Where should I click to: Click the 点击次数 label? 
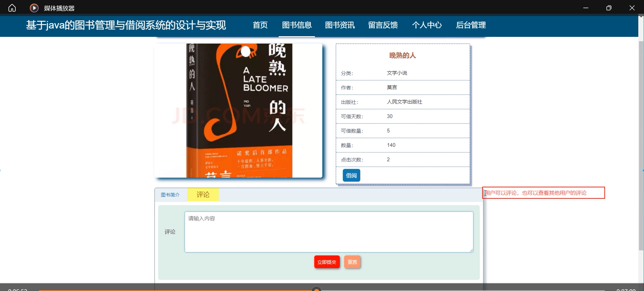click(x=352, y=160)
